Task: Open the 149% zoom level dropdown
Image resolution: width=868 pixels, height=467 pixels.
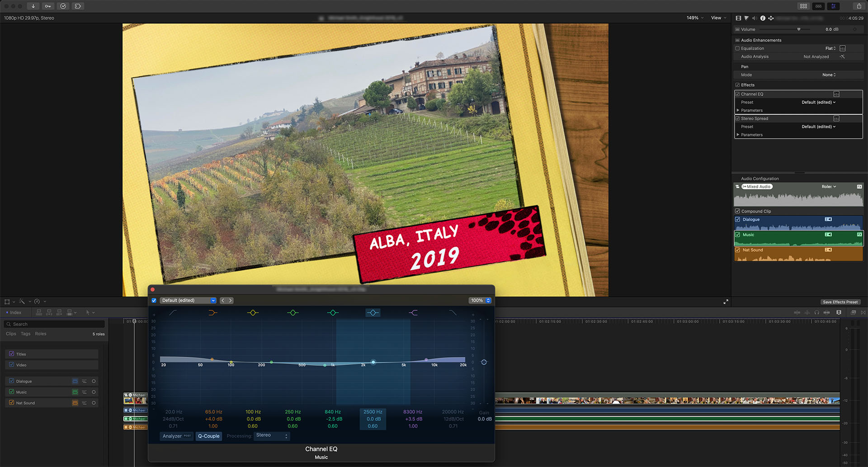Action: point(695,18)
